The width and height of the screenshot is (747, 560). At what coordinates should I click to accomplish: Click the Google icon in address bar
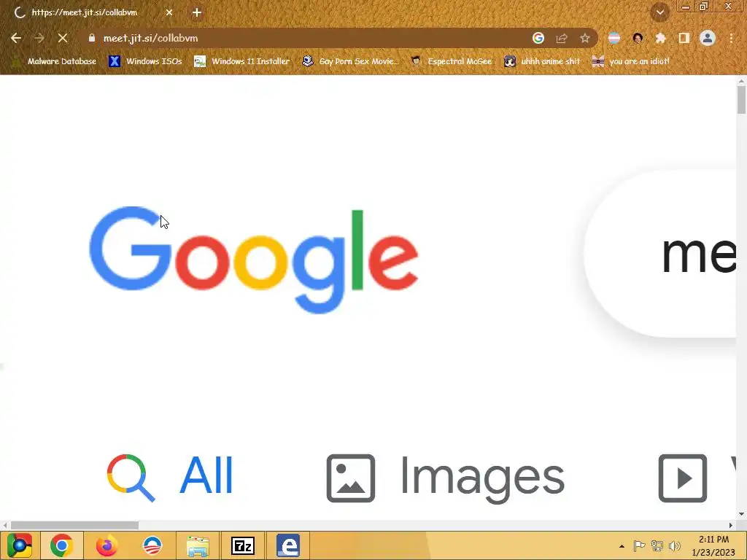[x=538, y=38]
